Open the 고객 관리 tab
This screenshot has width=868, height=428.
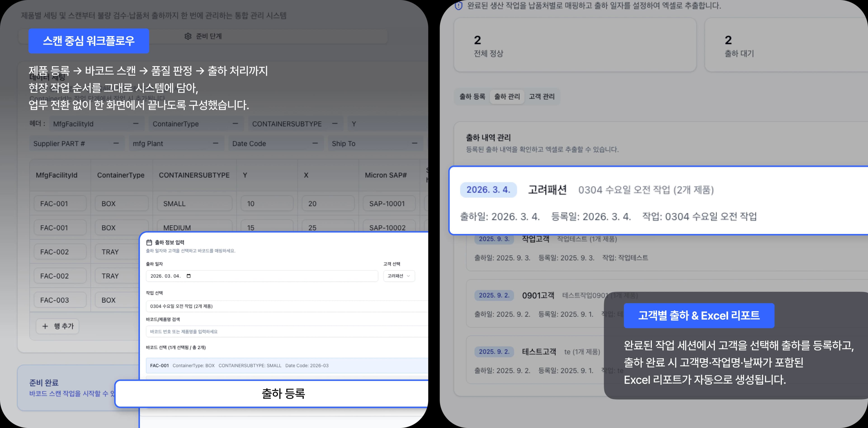click(x=542, y=97)
